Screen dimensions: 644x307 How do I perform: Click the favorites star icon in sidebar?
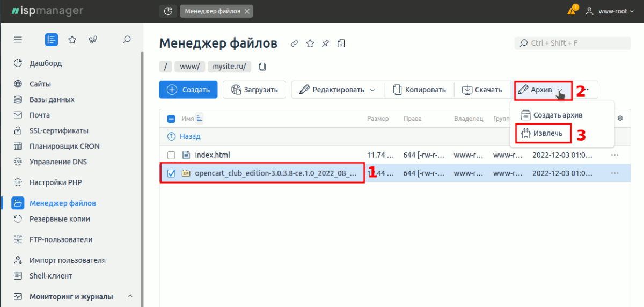click(72, 40)
